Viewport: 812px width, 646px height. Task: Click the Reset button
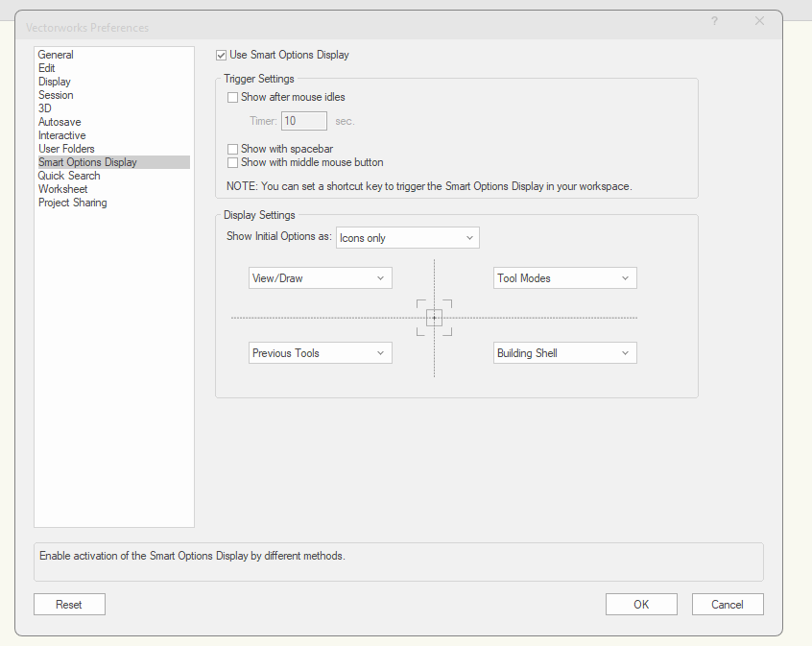click(69, 605)
